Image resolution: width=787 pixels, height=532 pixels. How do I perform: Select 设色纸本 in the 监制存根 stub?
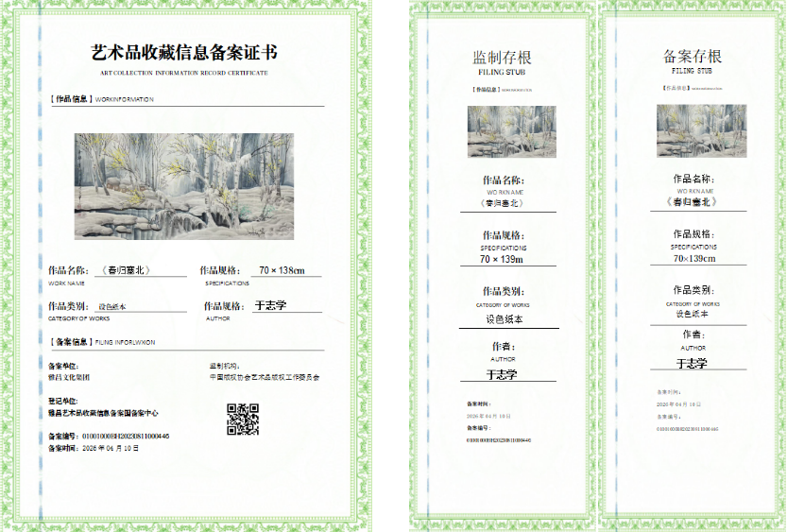tap(505, 319)
